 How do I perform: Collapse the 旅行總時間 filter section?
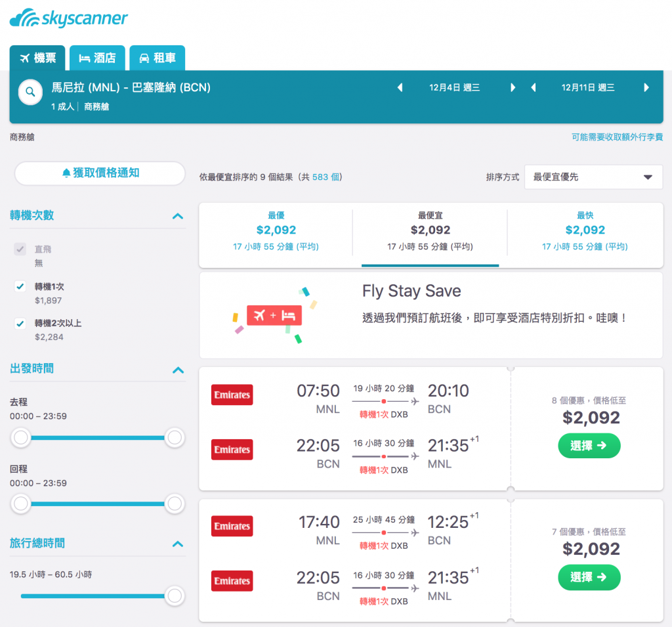pos(178,544)
